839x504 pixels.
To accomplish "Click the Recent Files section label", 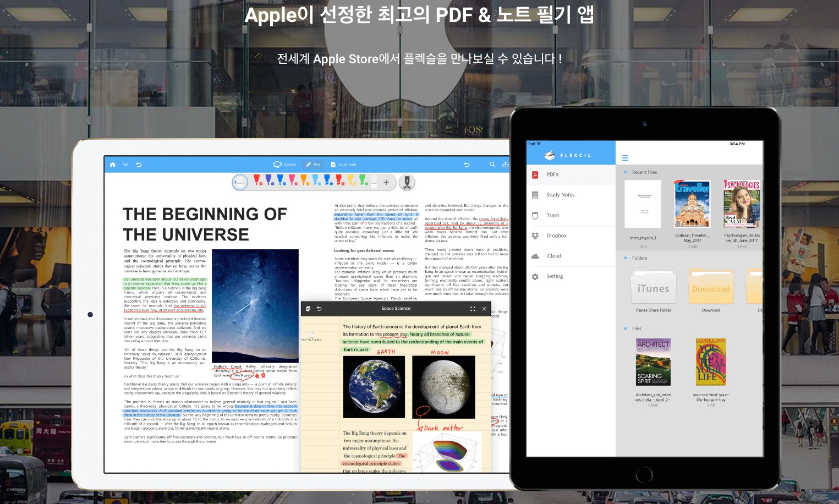I will coord(644,172).
